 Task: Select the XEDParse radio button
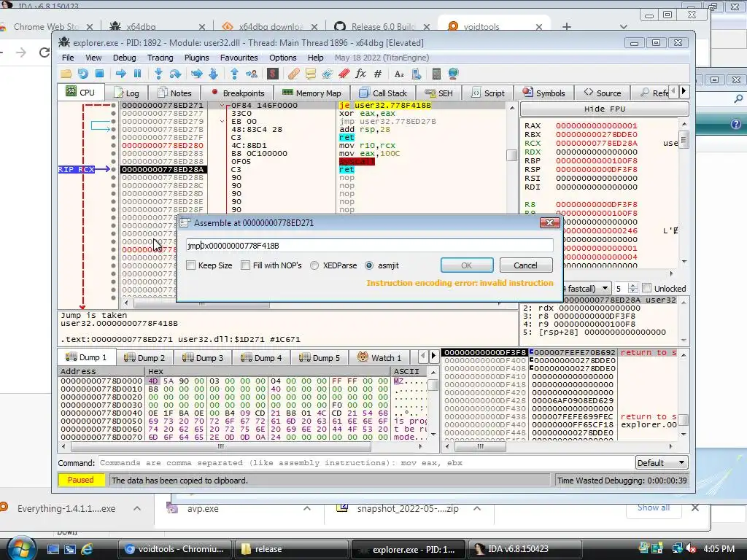[x=314, y=265]
